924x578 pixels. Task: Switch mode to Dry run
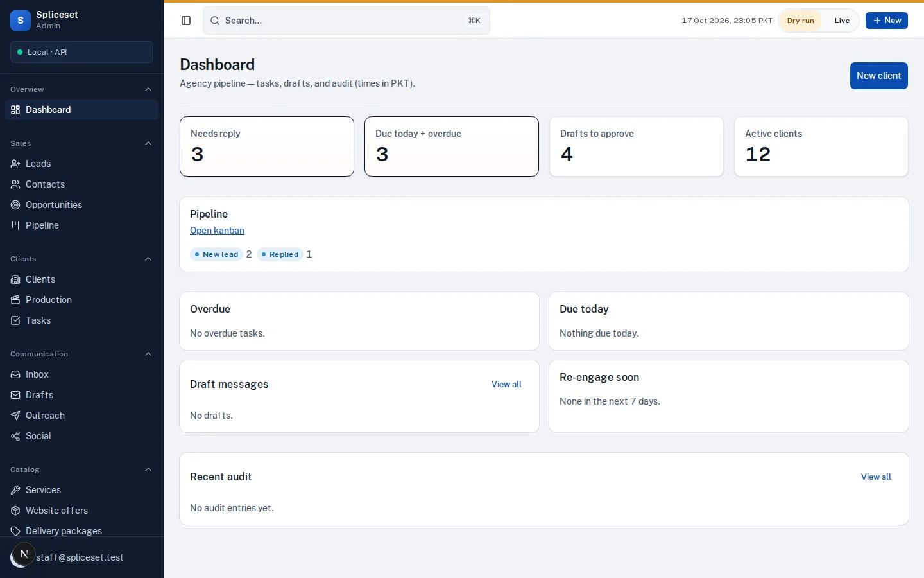pyautogui.click(x=800, y=21)
